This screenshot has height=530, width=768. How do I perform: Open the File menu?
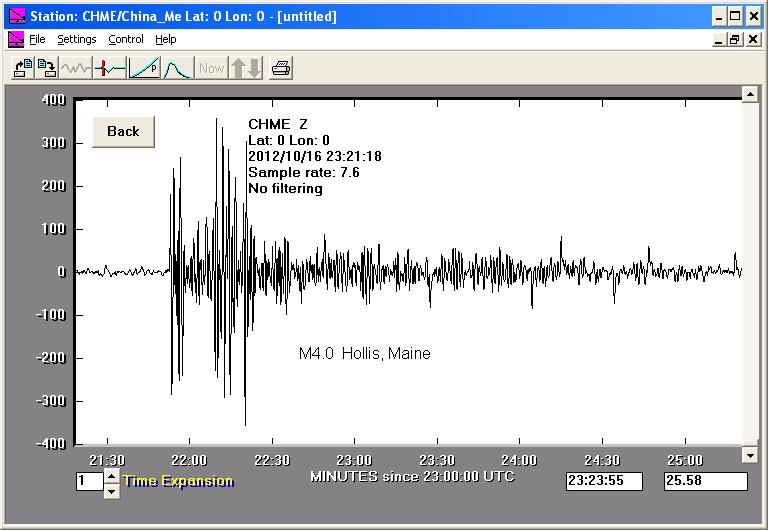click(37, 39)
